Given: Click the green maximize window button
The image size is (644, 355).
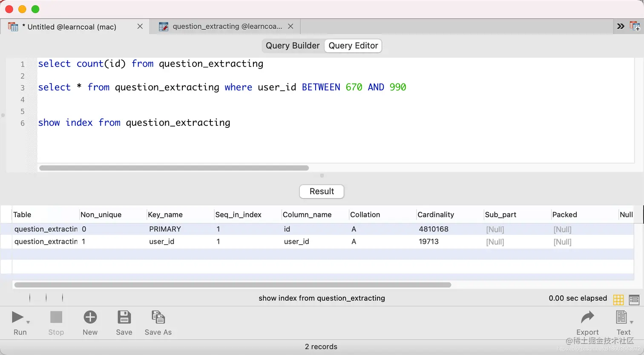Looking at the screenshot, I should point(35,9).
